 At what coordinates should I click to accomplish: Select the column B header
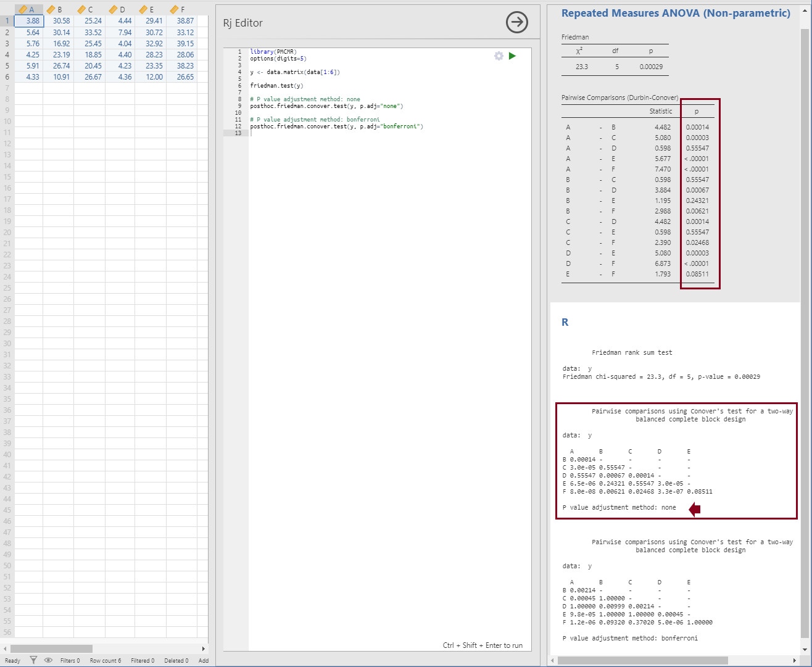coord(58,9)
